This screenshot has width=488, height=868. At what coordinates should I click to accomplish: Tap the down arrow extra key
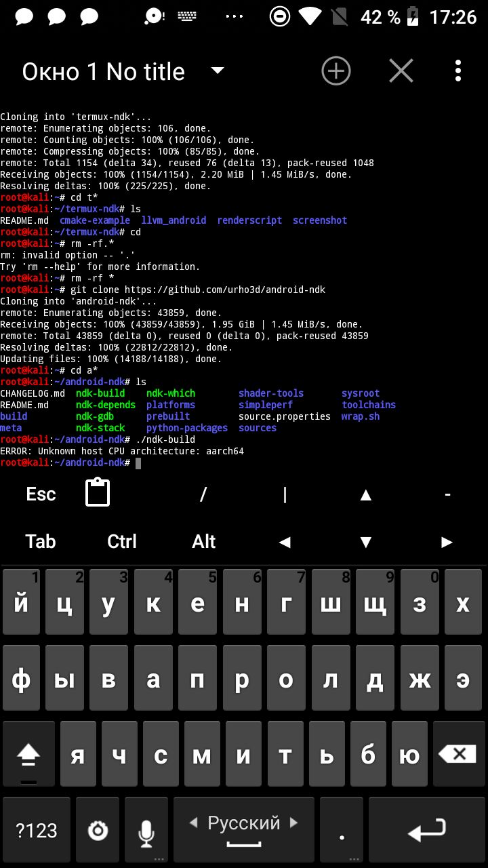pos(366,542)
